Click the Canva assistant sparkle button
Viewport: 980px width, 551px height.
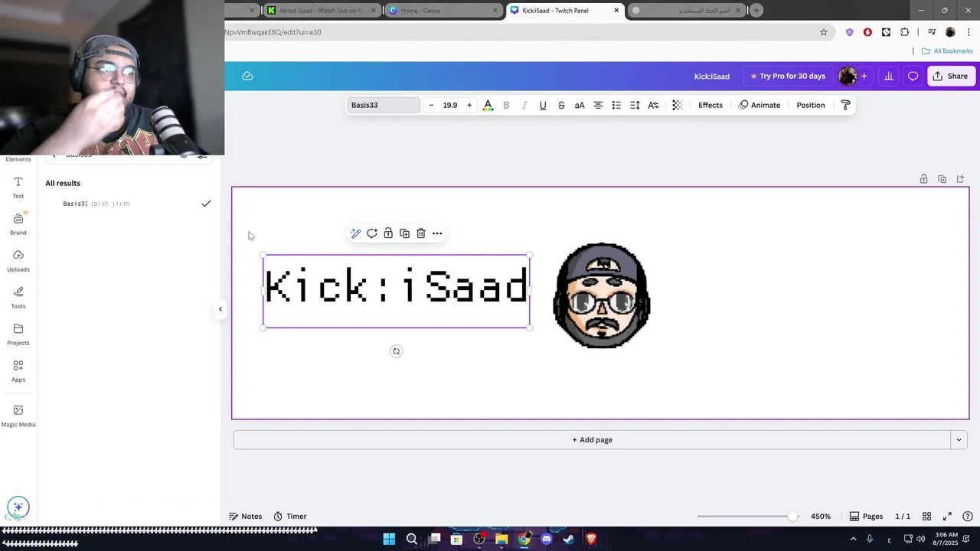point(18,507)
